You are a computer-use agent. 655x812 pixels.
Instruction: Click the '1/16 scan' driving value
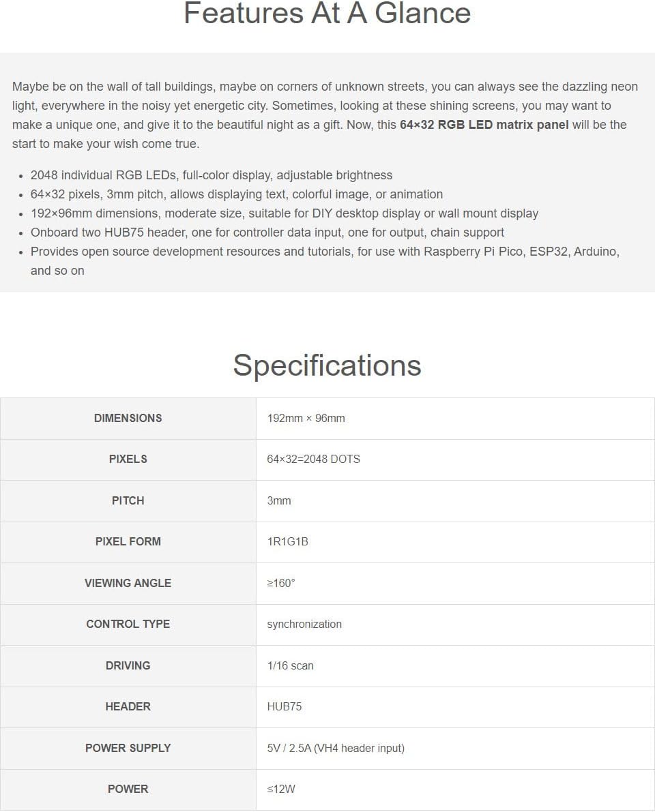(290, 665)
